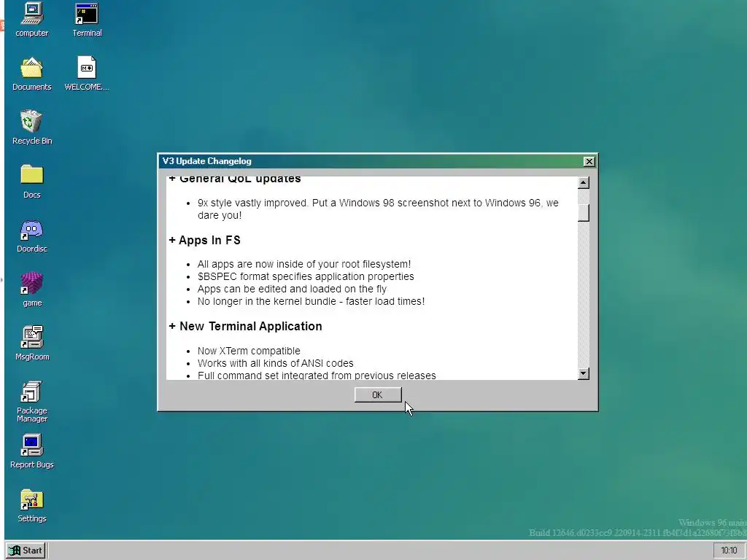Screen dimensions: 747x560
Task: Close the V3 Update Changelog window
Action: (589, 161)
